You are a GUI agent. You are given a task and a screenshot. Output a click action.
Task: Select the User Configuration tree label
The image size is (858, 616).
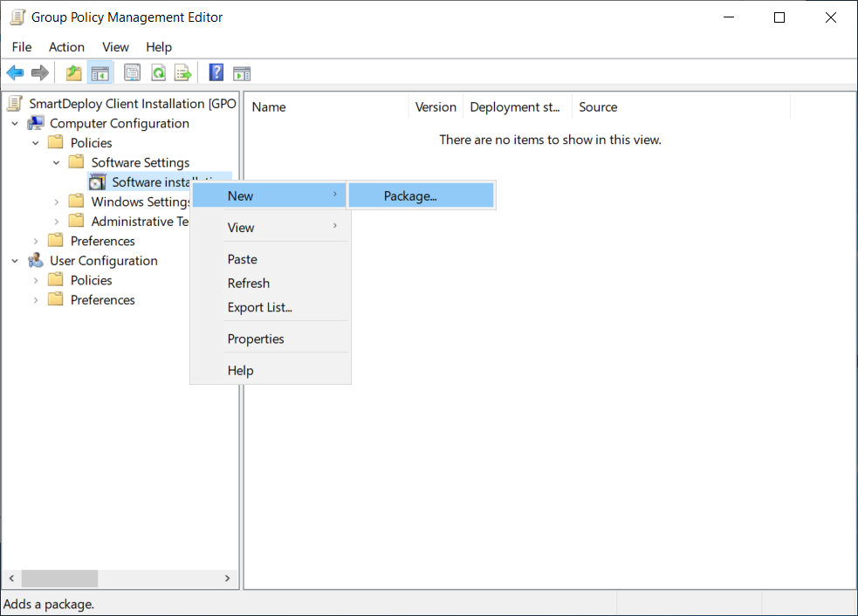coord(103,261)
